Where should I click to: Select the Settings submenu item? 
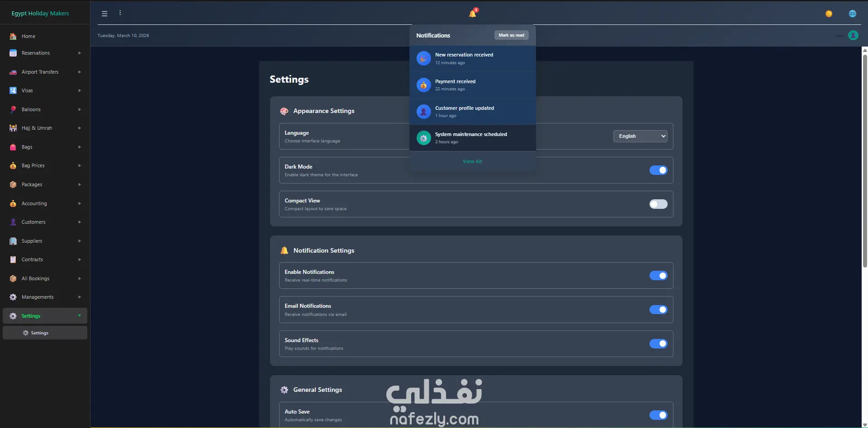(45, 333)
